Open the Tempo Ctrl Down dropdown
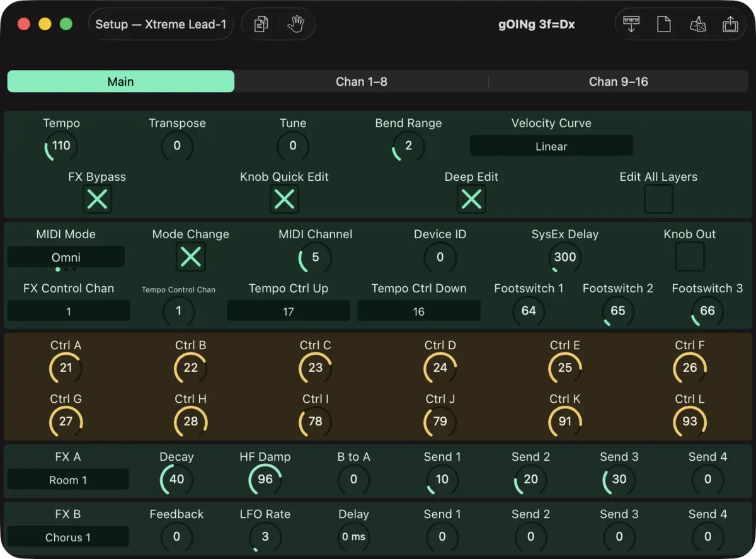 point(419,311)
